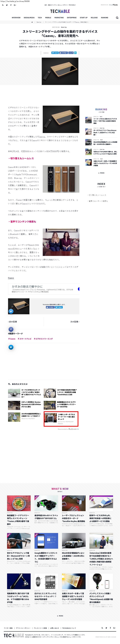Open the MARKETING menu item
120x644 pixels.
coord(59,18)
